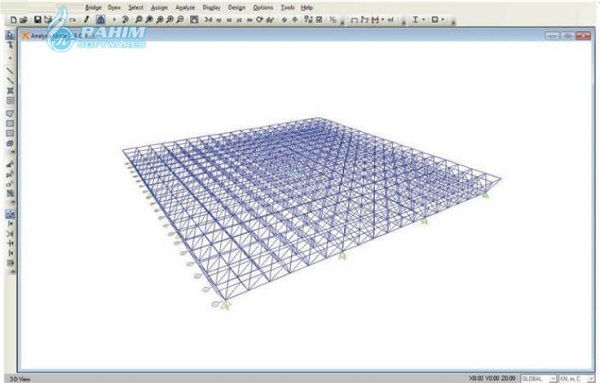Open the Bridge menu
The width and height of the screenshot is (600, 383).
[93, 8]
